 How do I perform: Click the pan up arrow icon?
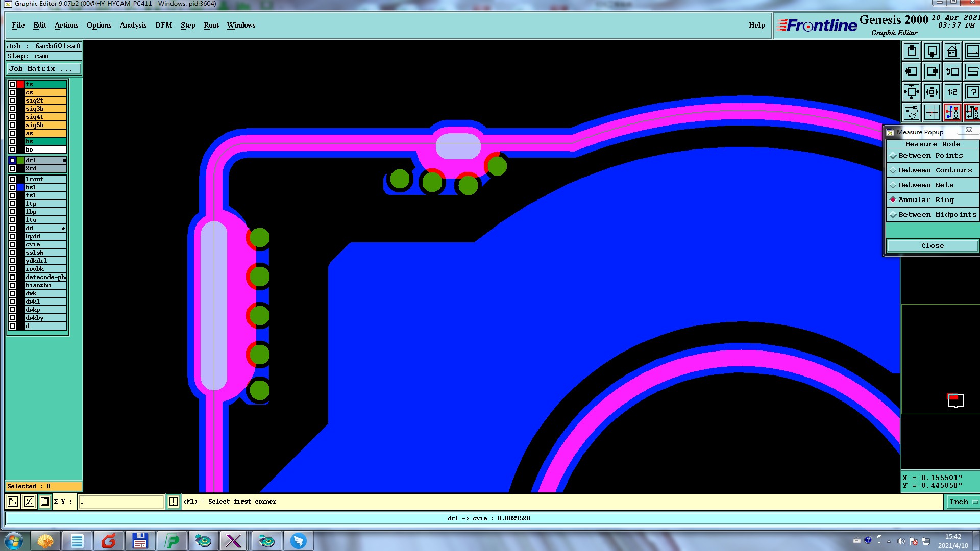pos(912,51)
